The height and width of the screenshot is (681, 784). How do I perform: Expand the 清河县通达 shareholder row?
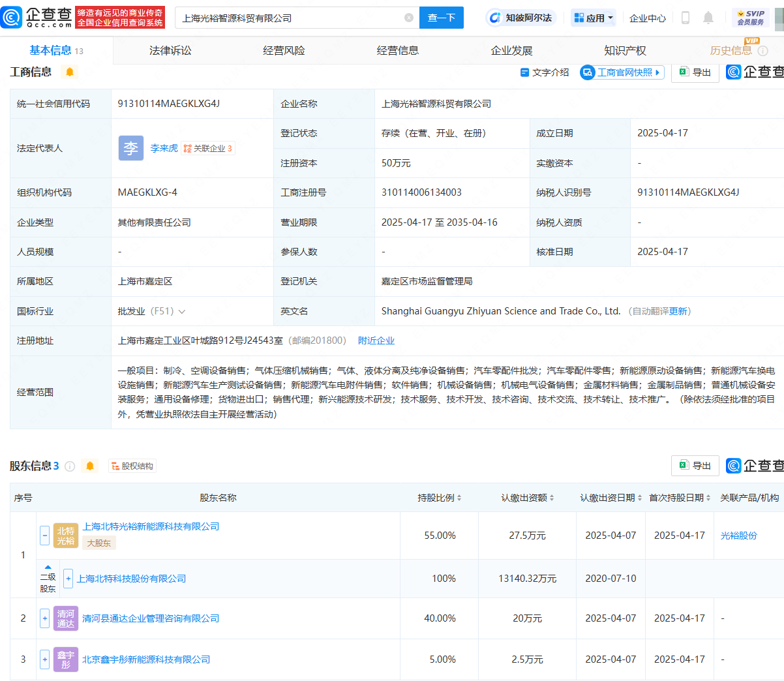coord(44,618)
